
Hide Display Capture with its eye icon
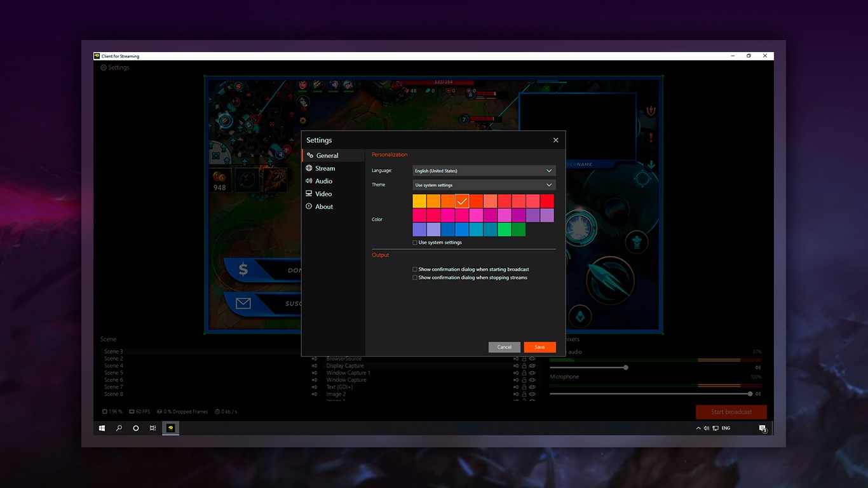pyautogui.click(x=532, y=366)
